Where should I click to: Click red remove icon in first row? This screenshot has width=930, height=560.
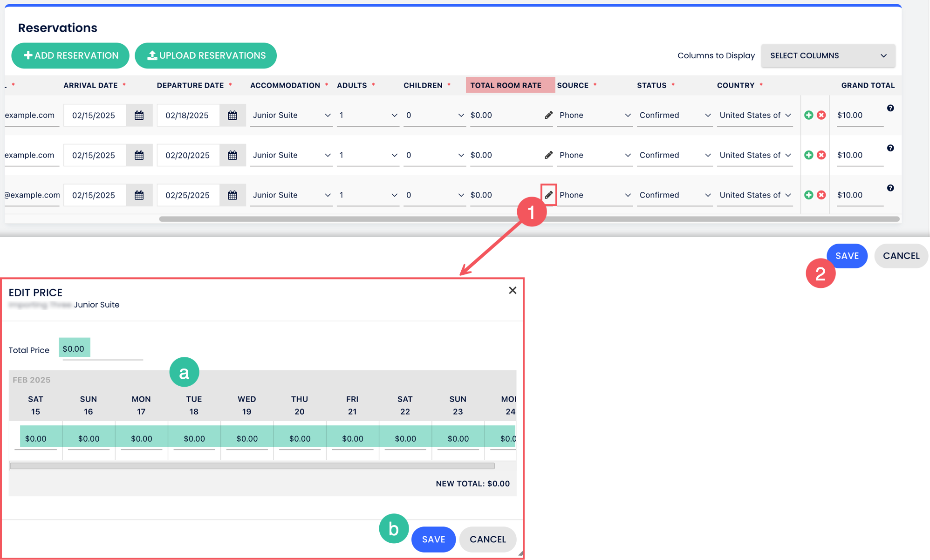pyautogui.click(x=821, y=115)
